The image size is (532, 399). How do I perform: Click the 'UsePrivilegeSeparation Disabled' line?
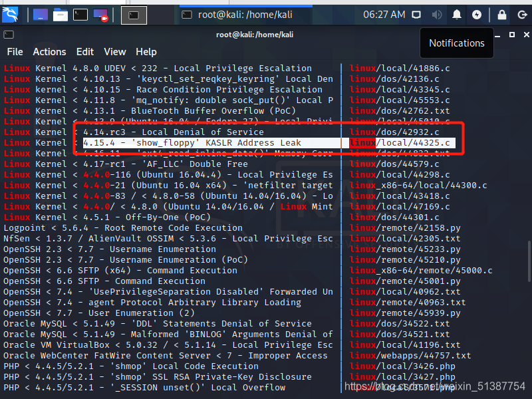(168, 292)
